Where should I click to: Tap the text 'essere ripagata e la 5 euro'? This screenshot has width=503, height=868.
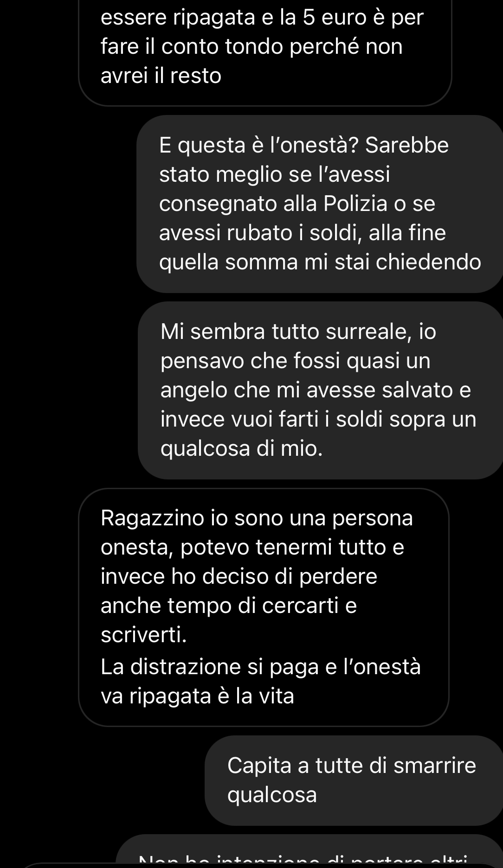[231, 18]
